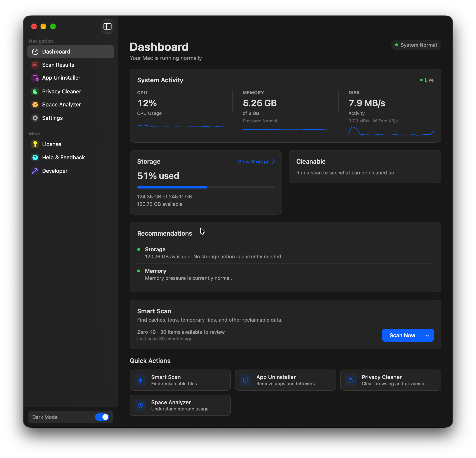Click the License key icon
The image size is (476, 458).
[x=35, y=144]
